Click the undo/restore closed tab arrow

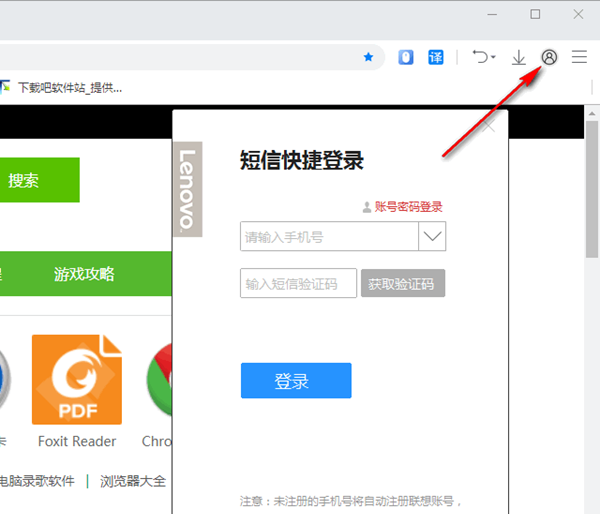point(480,57)
